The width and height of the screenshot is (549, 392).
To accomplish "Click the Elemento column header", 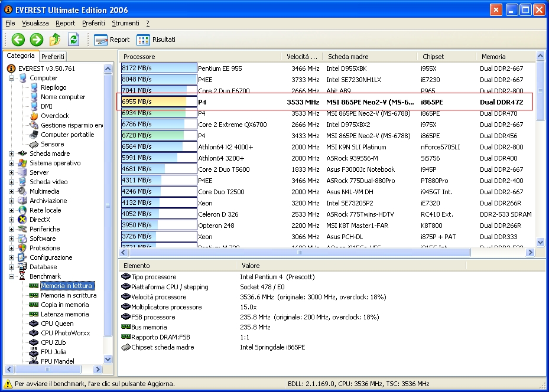I will pos(177,266).
